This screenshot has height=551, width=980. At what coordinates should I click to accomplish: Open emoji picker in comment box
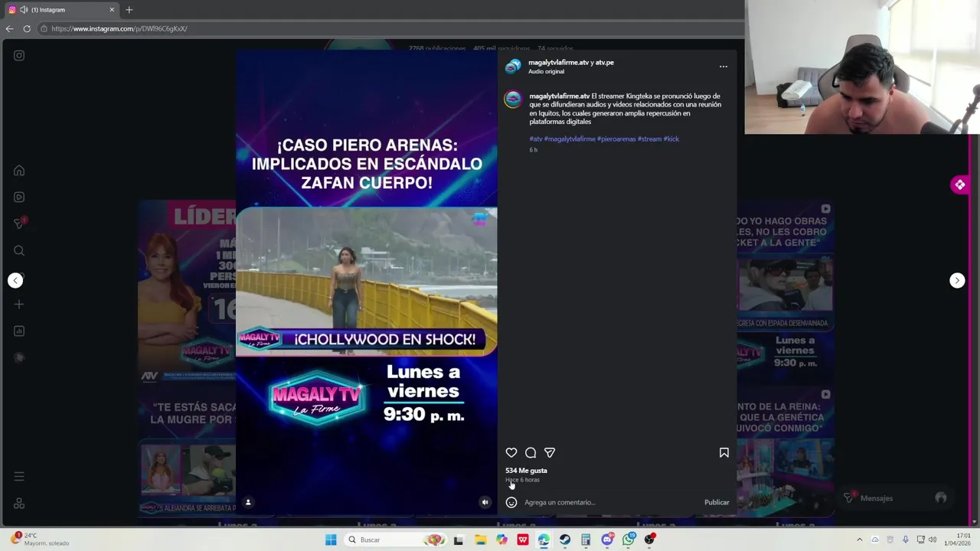(x=511, y=503)
